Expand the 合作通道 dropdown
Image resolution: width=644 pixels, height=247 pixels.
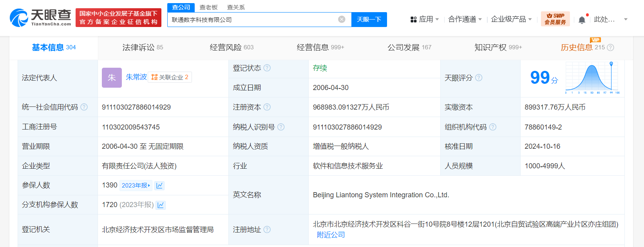click(x=465, y=19)
